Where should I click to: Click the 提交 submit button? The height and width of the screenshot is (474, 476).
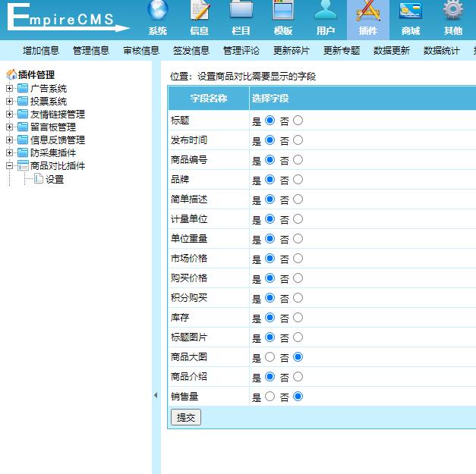(x=186, y=417)
